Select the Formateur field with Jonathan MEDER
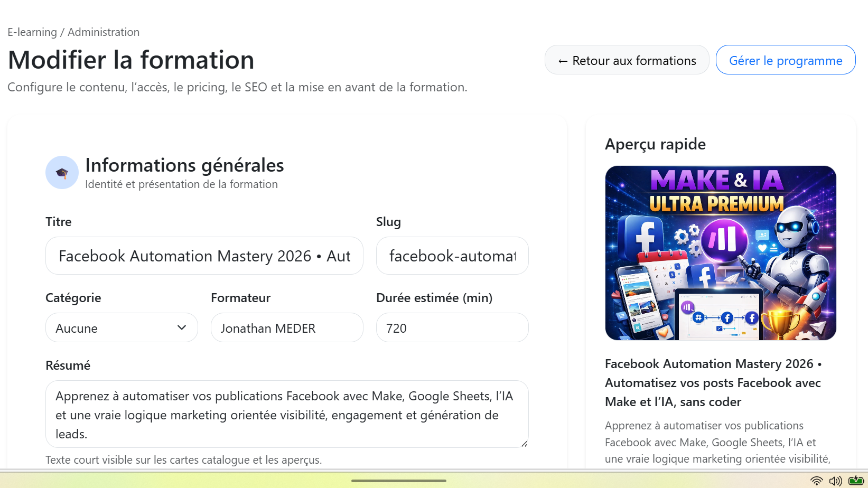 point(286,328)
